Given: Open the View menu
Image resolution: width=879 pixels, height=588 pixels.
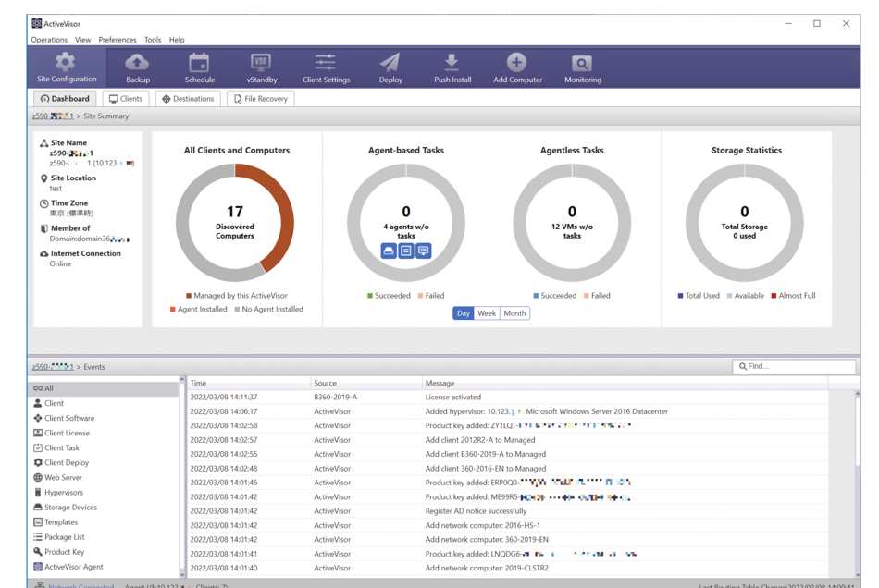Looking at the screenshot, I should (82, 40).
